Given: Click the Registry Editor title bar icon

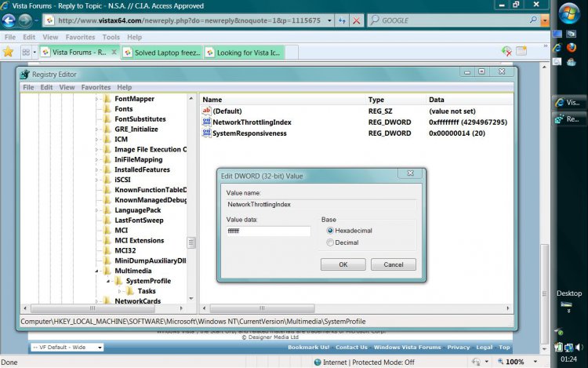Looking at the screenshot, I should point(25,75).
